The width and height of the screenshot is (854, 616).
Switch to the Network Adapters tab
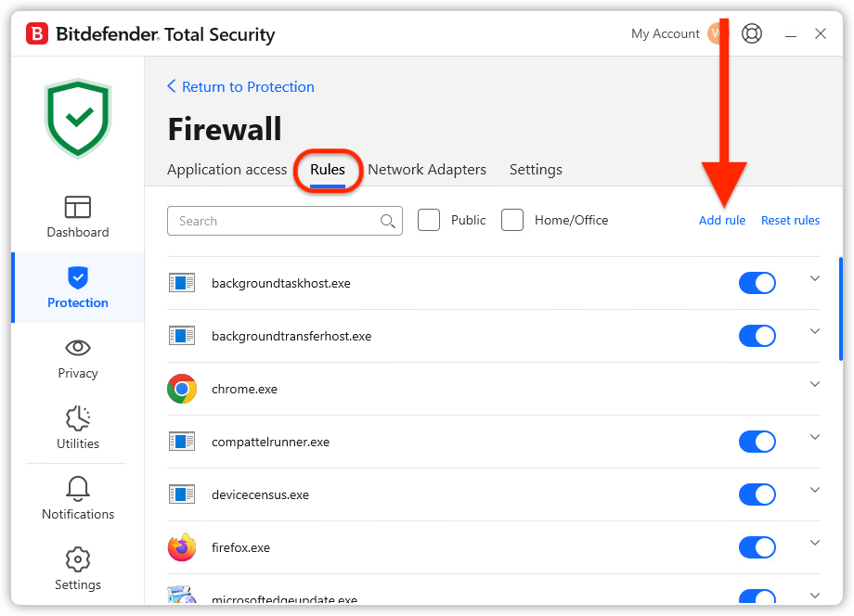(427, 170)
